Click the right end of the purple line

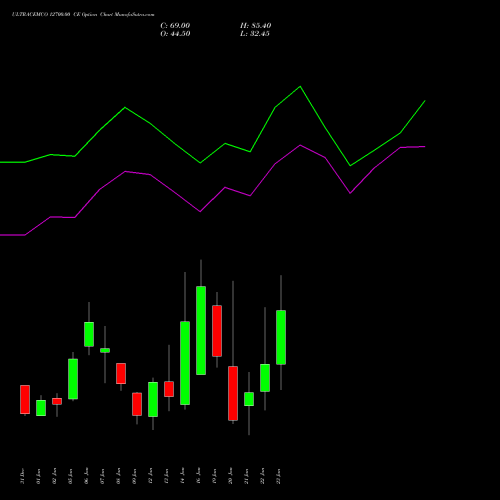click(x=425, y=146)
